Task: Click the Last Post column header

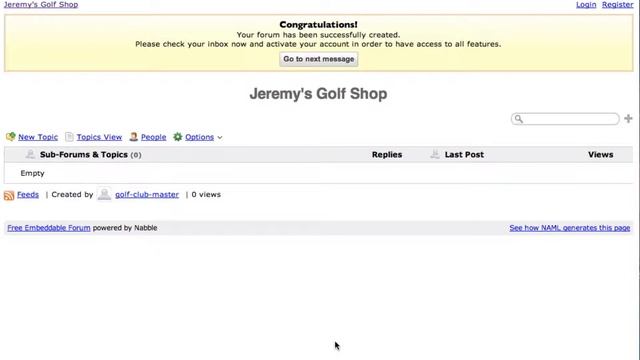Action: 464,155
